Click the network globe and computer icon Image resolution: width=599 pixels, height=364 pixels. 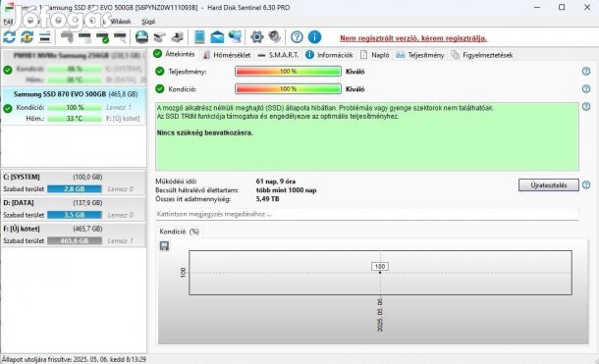(x=235, y=37)
